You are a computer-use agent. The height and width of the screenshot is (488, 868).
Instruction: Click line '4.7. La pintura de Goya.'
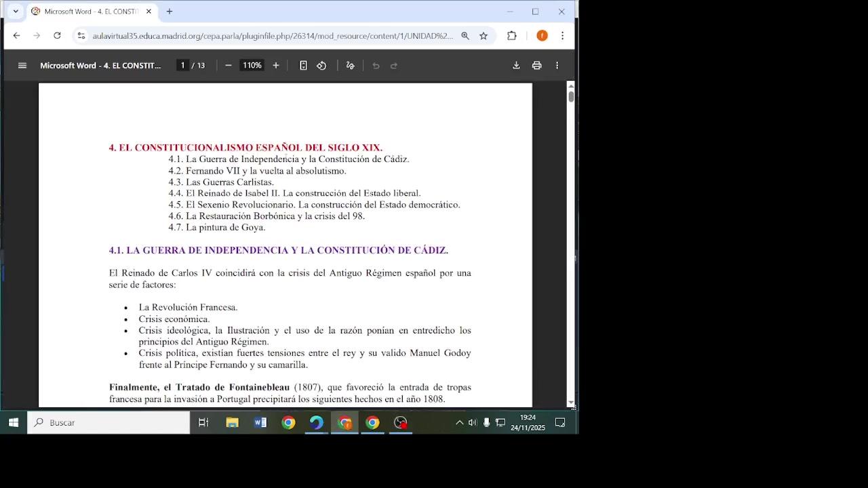click(217, 228)
